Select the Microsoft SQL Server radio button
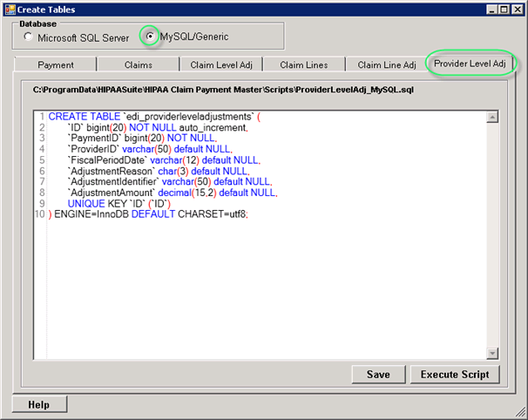The height and width of the screenshot is (420, 528). click(30, 37)
